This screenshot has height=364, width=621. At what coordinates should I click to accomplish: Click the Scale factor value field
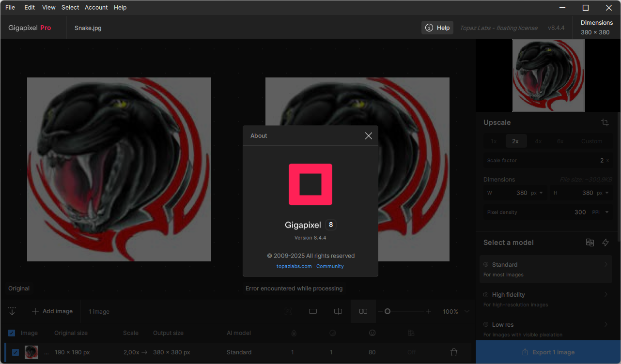(x=548, y=160)
